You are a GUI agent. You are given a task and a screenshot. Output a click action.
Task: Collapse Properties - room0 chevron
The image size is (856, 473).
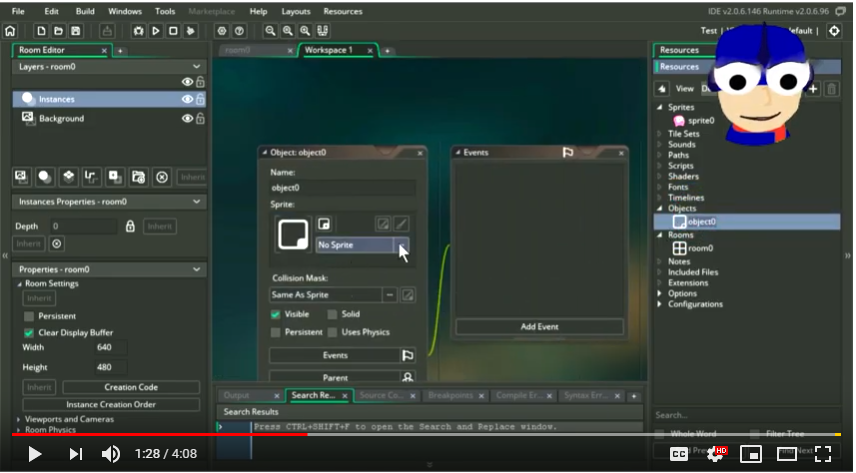coord(197,270)
